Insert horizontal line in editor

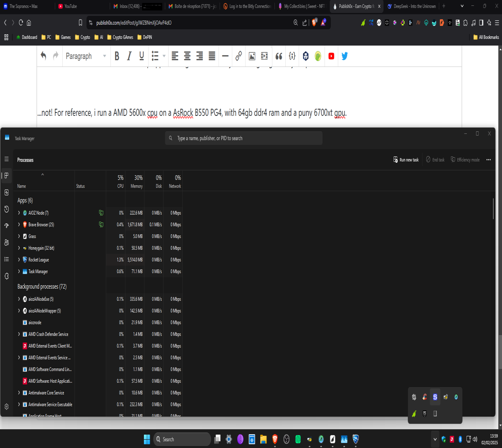[x=225, y=56]
